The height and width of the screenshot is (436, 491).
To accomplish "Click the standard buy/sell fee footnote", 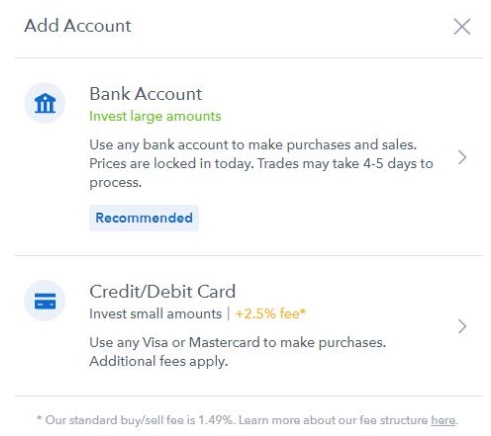I will (247, 420).
